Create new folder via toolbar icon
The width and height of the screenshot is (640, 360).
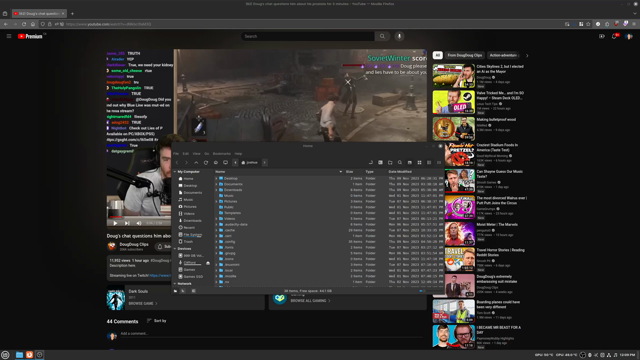pyautogui.click(x=390, y=162)
